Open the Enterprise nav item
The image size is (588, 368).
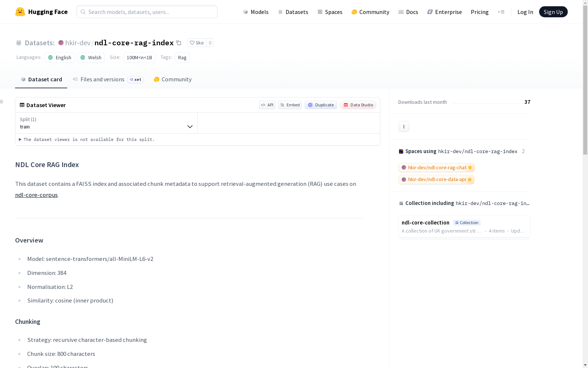click(444, 12)
